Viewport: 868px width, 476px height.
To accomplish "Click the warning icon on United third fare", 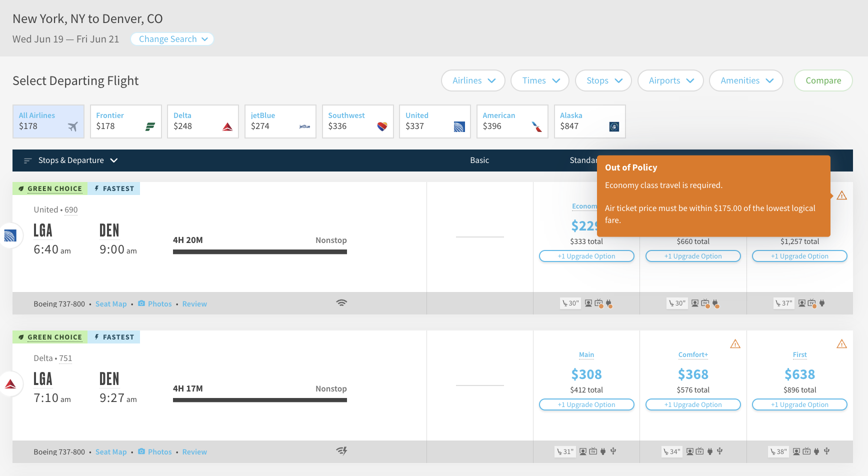I will pyautogui.click(x=842, y=195).
